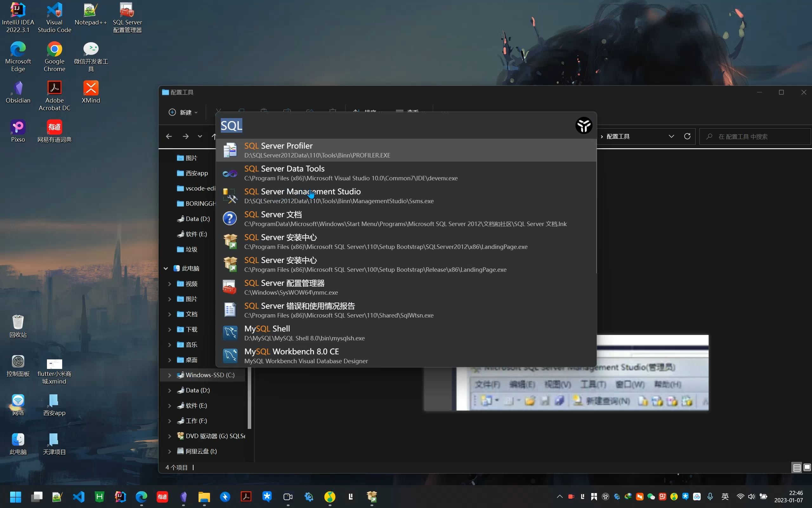Click the uTools logo in search bar
This screenshot has width=812, height=508.
pos(584,126)
